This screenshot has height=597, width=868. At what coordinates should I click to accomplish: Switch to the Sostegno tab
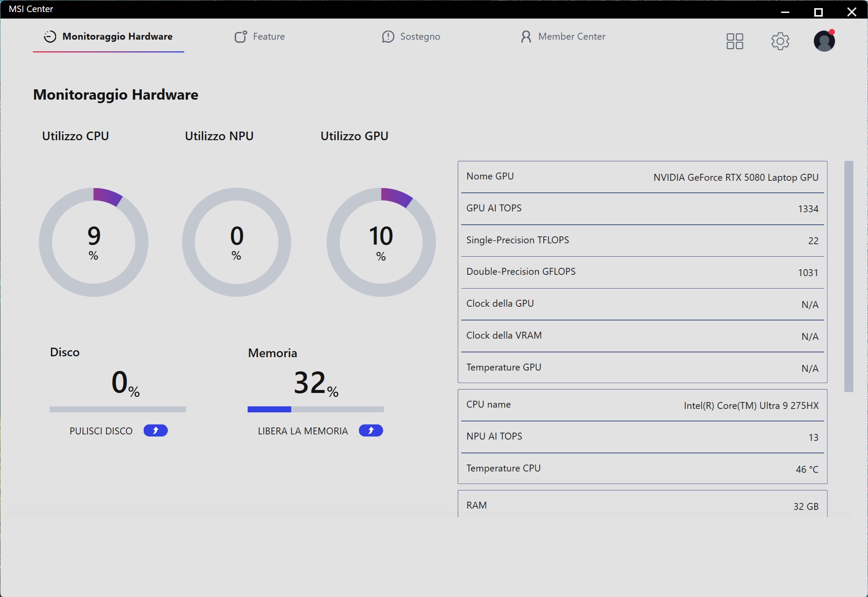(x=420, y=37)
